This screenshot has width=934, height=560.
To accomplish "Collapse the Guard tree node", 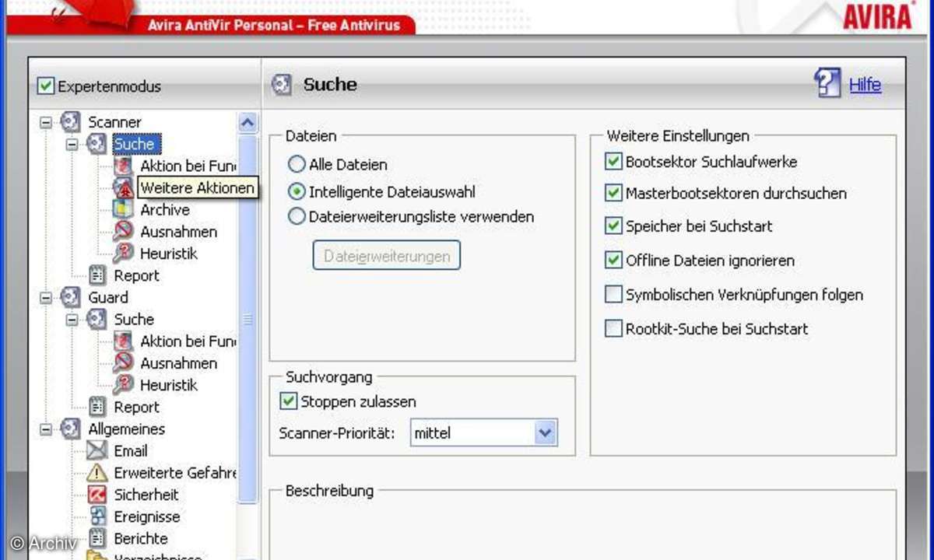I will click(x=47, y=298).
